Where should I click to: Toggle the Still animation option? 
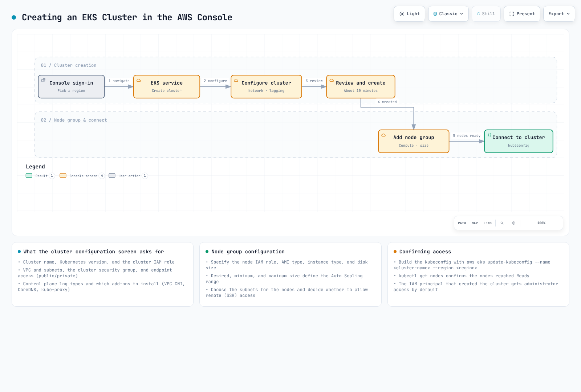(486, 14)
